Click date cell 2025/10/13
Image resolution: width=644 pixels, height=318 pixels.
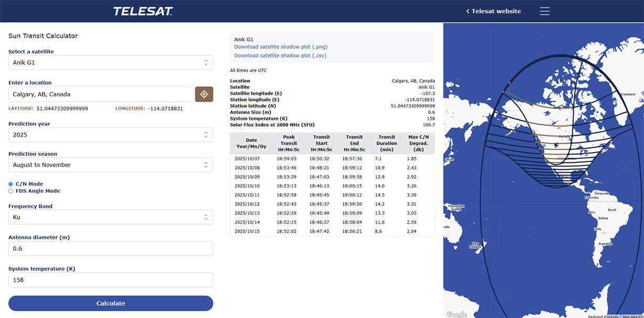247,213
